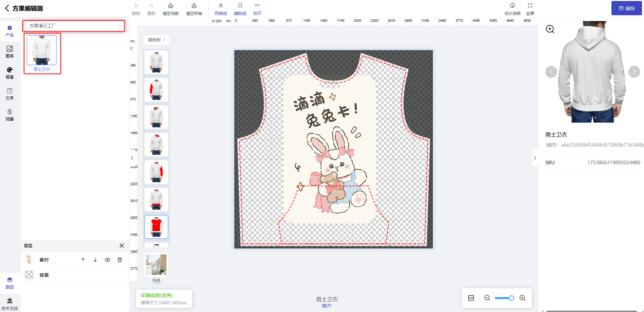Open the 背景 background tab
Screen dimensions: 644x312
[9, 73]
